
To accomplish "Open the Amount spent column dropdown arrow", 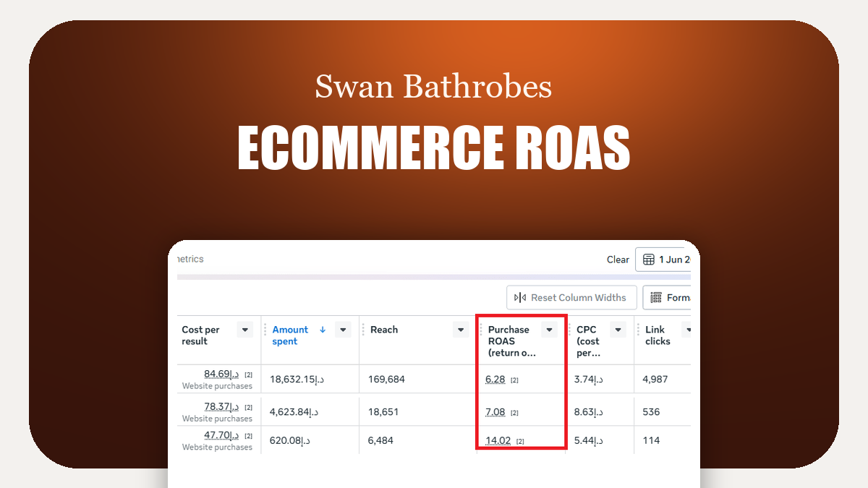I will tap(344, 330).
